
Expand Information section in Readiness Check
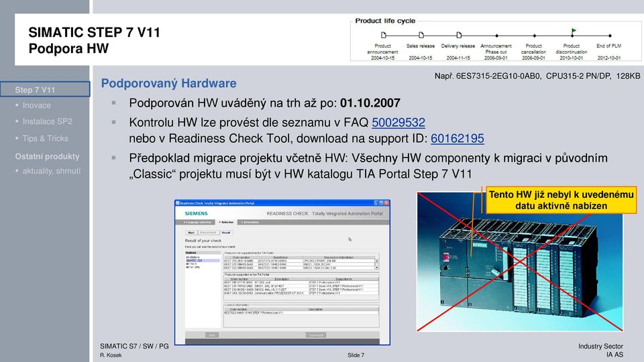coord(250,222)
